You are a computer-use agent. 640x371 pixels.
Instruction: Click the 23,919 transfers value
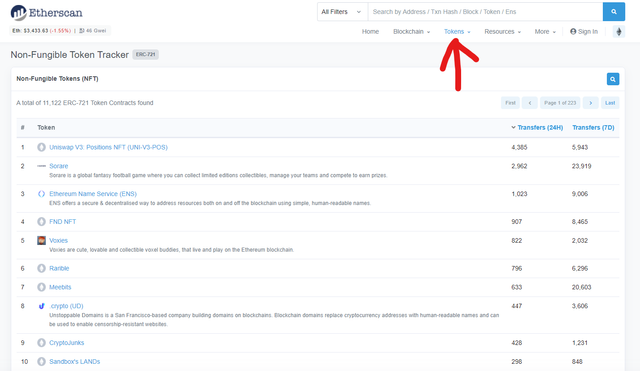(x=581, y=166)
